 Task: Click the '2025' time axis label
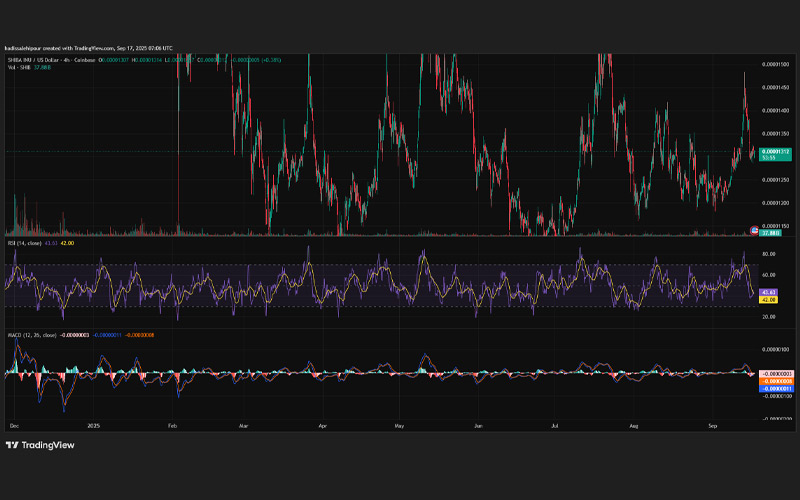click(93, 426)
